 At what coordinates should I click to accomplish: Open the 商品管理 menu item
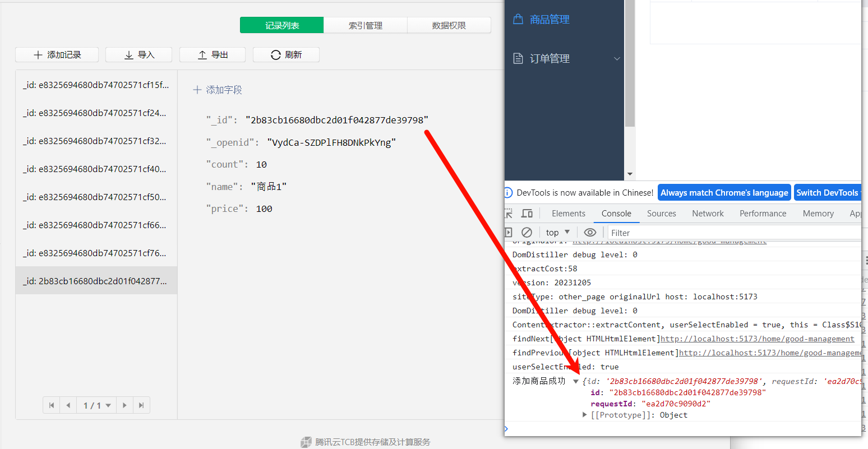click(564, 20)
